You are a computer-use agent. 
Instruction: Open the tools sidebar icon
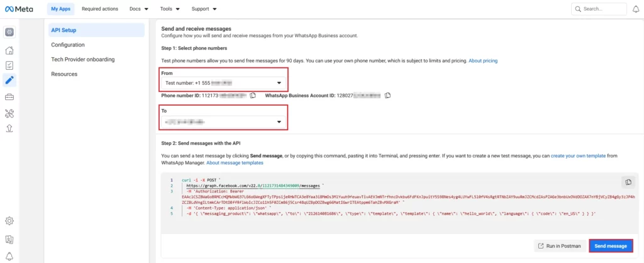[9, 113]
